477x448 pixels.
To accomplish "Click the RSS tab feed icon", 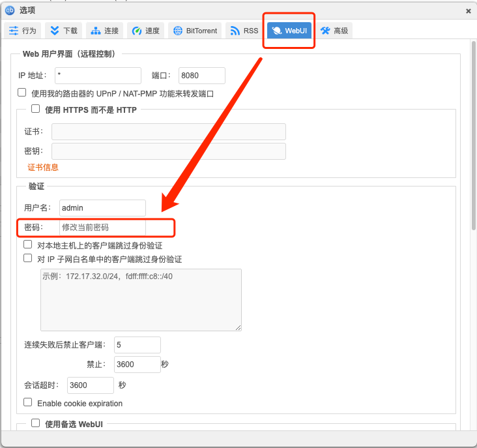I will click(x=235, y=31).
